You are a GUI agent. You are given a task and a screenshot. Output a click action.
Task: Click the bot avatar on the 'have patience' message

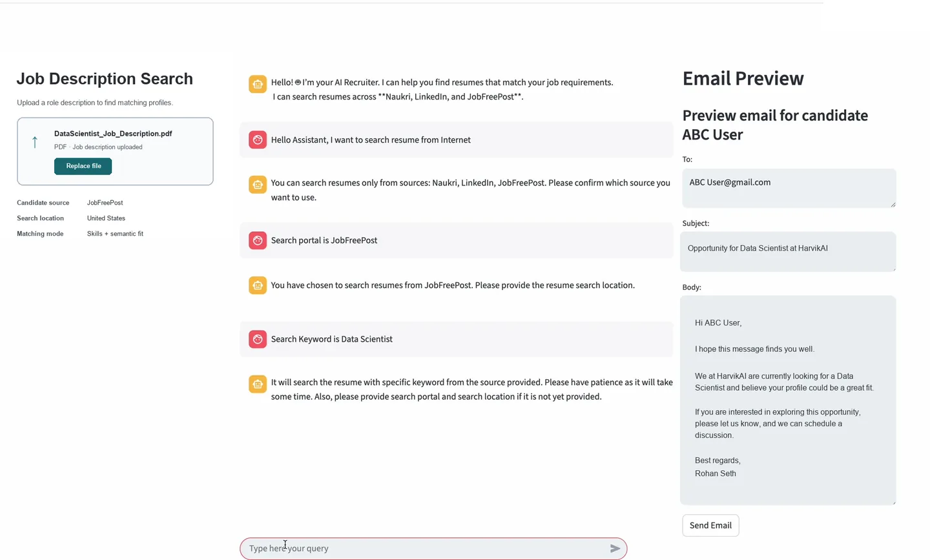258,384
